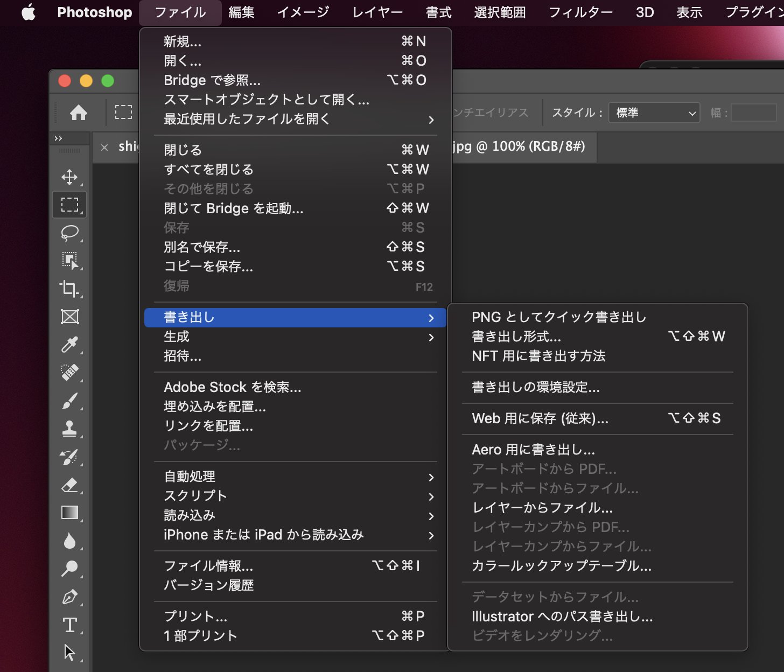
Task: Choose プリント... menu item
Action: [x=295, y=617]
